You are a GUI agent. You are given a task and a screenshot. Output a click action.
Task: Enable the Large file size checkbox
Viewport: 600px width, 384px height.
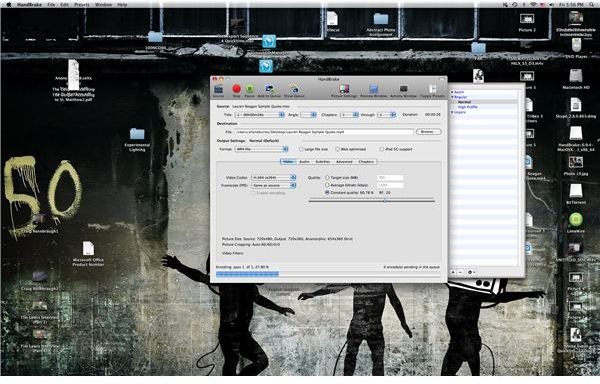tap(301, 149)
